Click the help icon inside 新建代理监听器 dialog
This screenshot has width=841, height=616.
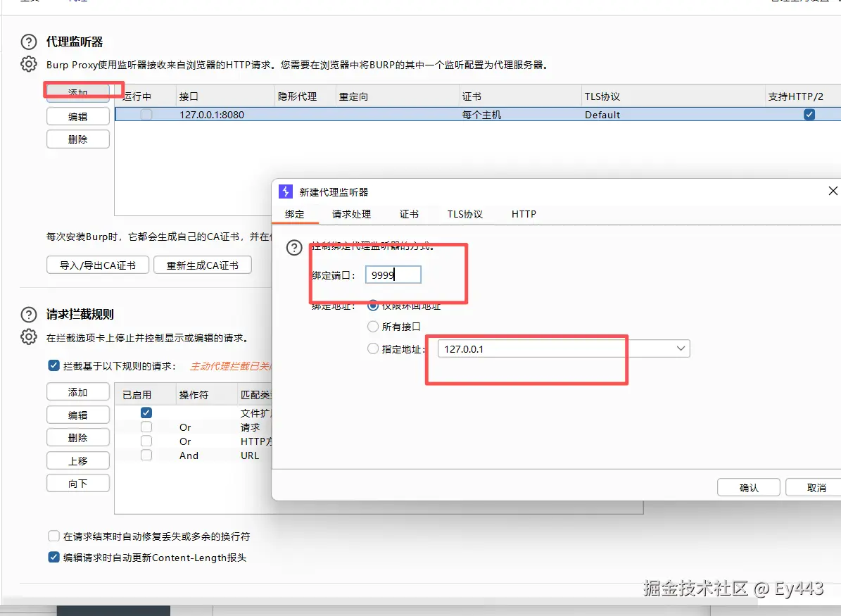tap(294, 247)
